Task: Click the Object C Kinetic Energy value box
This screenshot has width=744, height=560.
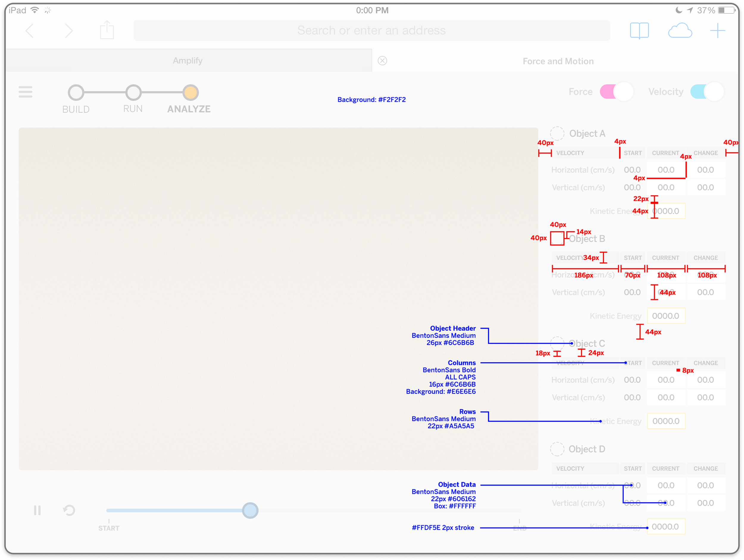Action: 666,421
